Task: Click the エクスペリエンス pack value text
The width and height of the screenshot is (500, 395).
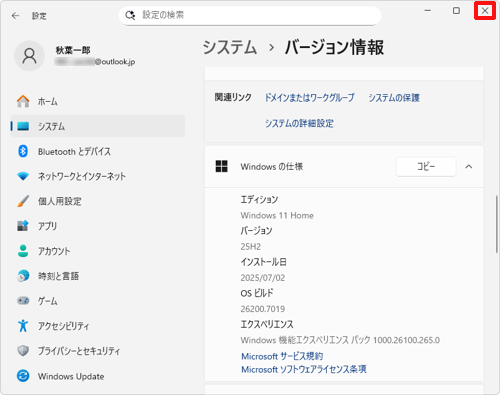Action: tap(340, 340)
